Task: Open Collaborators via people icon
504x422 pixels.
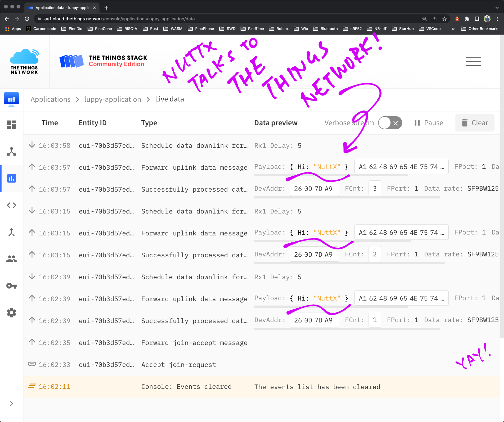Action: [x=12, y=259]
